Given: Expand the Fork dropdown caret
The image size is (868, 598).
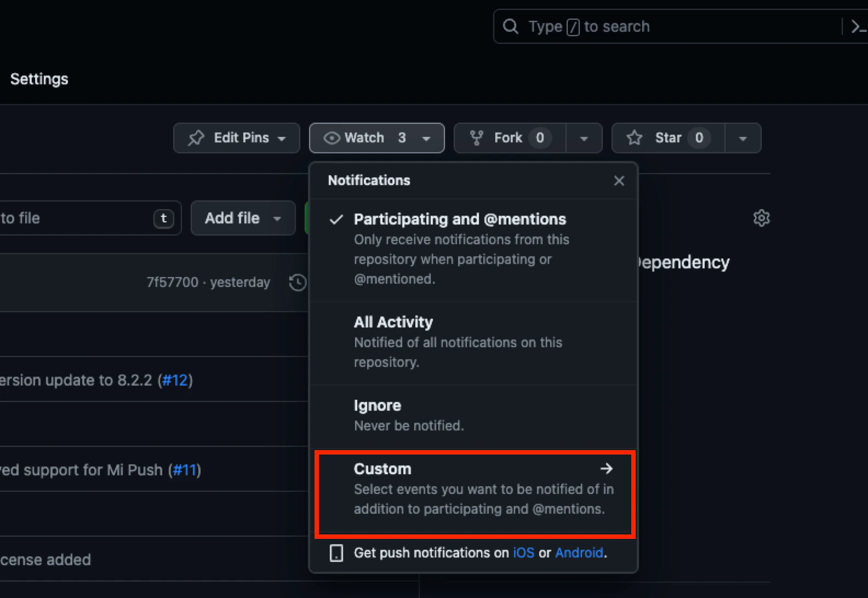Looking at the screenshot, I should pos(584,138).
